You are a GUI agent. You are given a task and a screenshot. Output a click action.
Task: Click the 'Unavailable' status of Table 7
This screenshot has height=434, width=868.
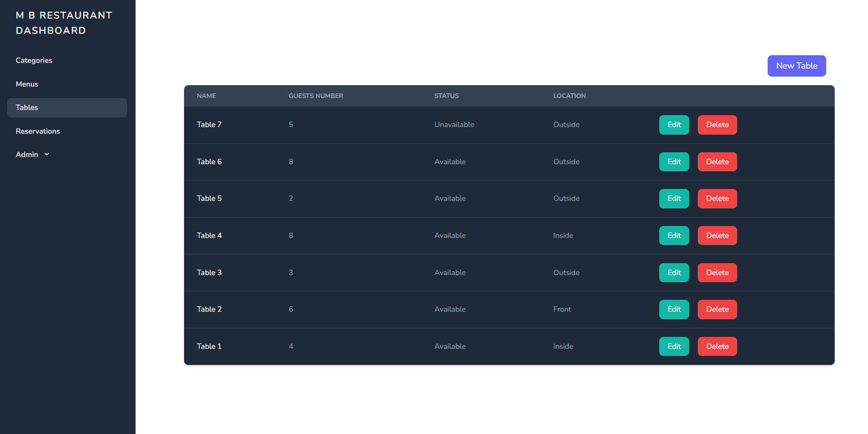pos(454,125)
